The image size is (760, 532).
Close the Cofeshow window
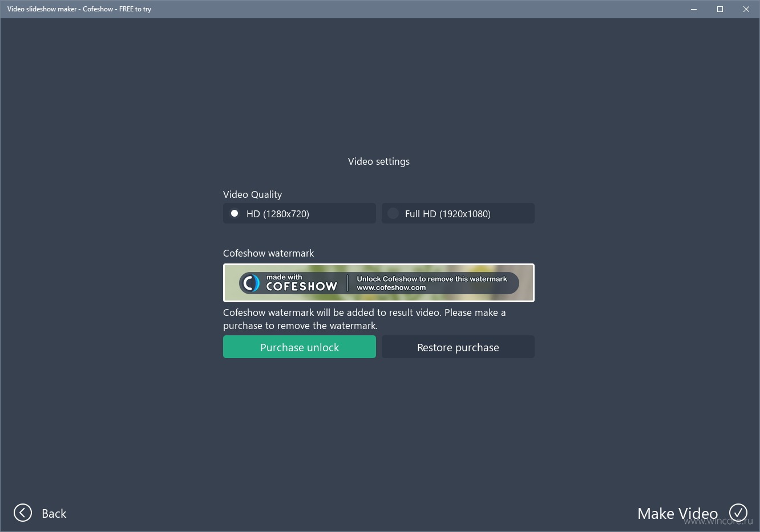[746, 9]
